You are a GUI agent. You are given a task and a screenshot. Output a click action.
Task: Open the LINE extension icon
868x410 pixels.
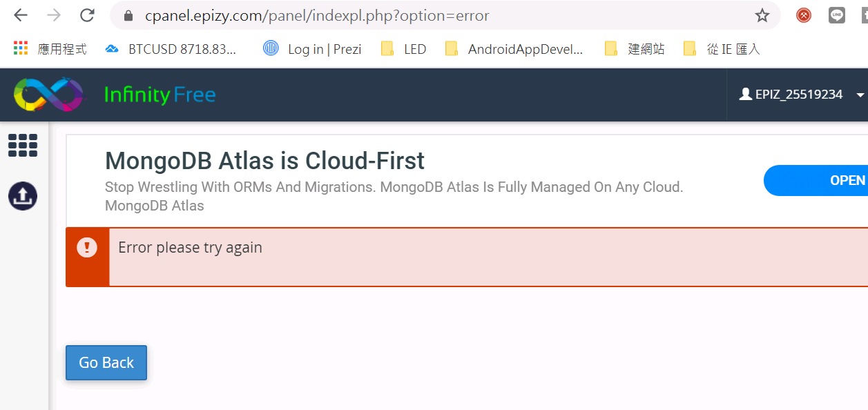pyautogui.click(x=837, y=15)
